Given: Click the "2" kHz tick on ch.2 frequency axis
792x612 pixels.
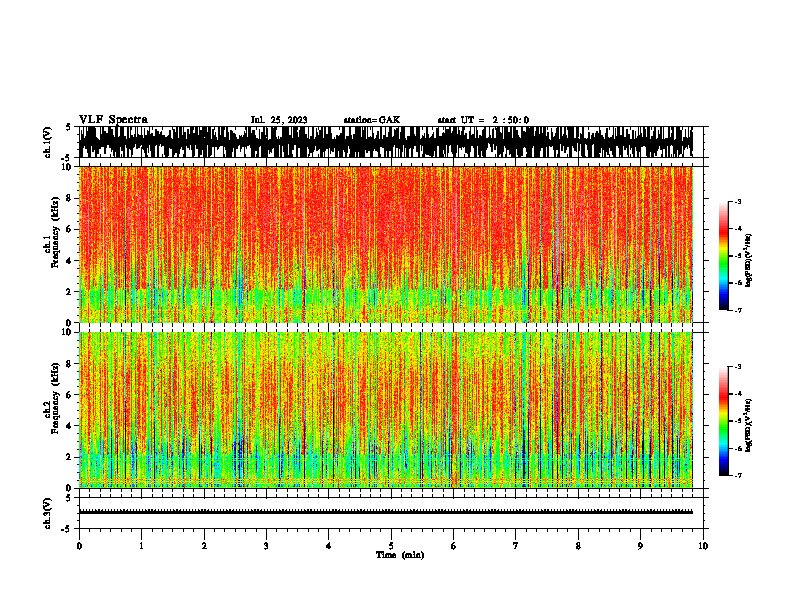Looking at the screenshot, I should (70, 457).
